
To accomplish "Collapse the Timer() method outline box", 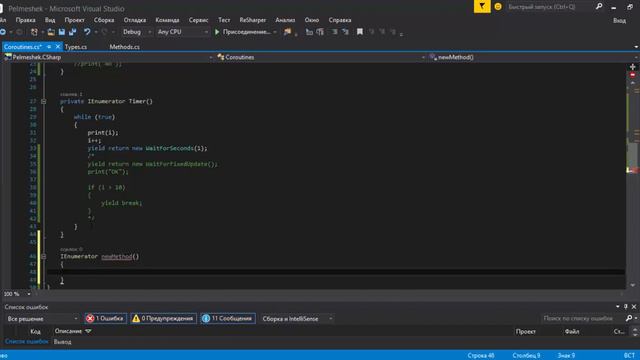I will (x=44, y=101).
